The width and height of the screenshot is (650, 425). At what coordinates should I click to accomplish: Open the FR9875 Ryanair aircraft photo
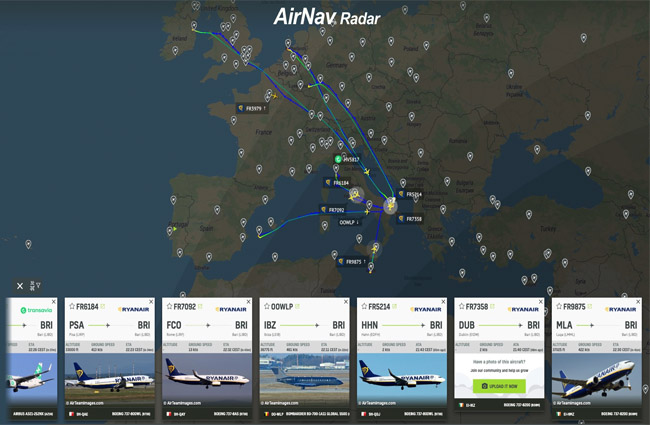pyautogui.click(x=597, y=379)
